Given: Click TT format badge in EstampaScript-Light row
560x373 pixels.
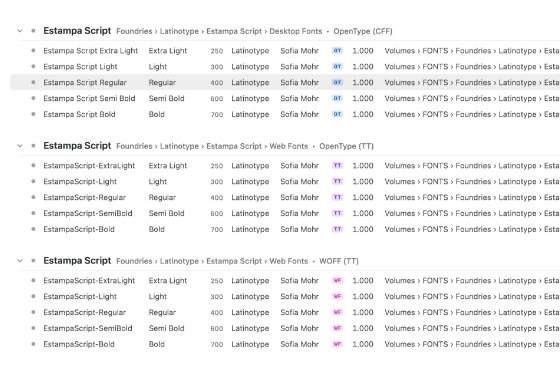Looking at the screenshot, I should click(337, 181).
